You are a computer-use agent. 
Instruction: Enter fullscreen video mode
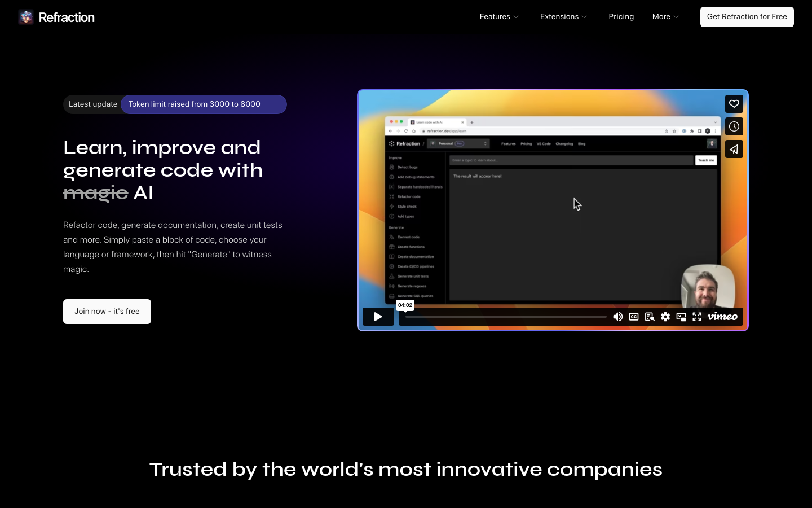coord(697,317)
